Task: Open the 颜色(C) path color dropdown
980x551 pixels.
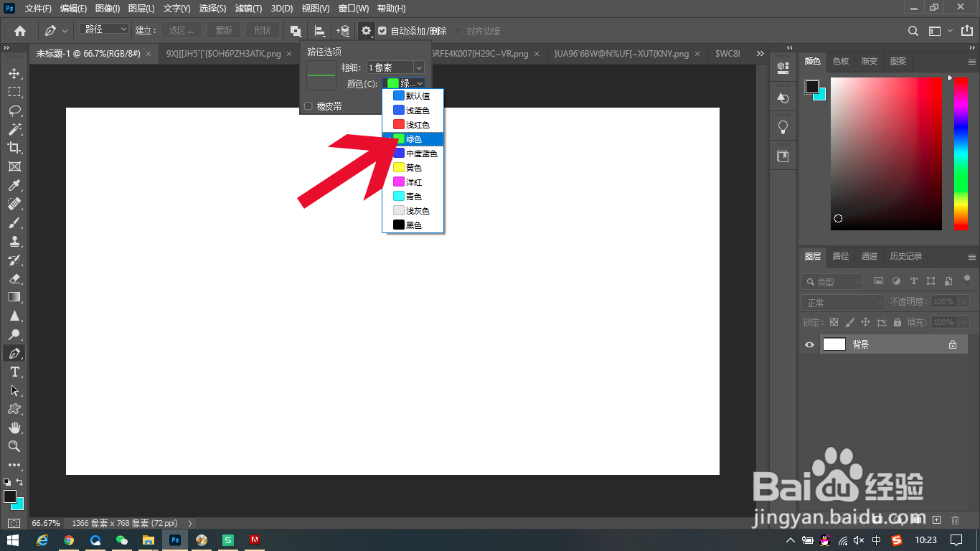Action: [405, 84]
